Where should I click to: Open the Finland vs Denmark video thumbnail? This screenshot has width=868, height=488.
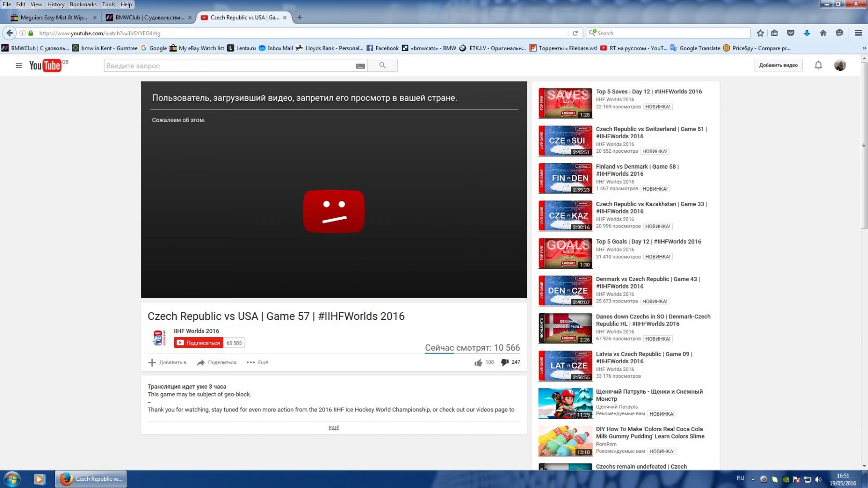point(565,178)
